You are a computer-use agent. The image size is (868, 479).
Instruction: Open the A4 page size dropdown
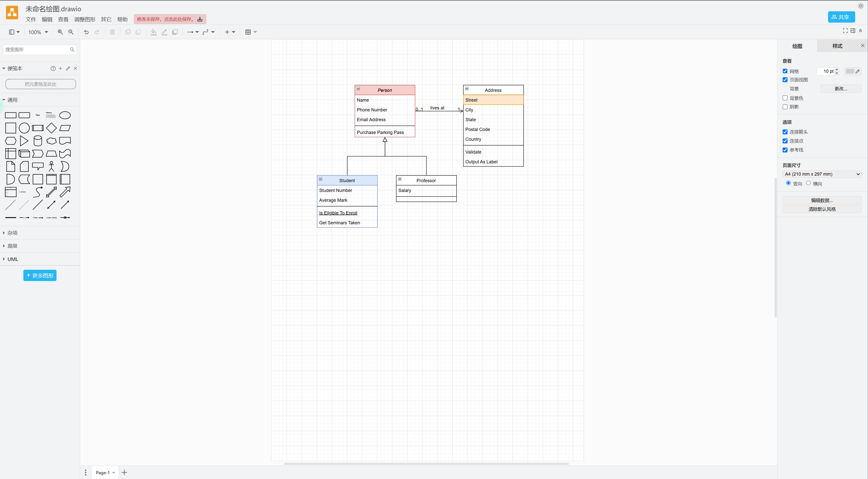pos(822,174)
